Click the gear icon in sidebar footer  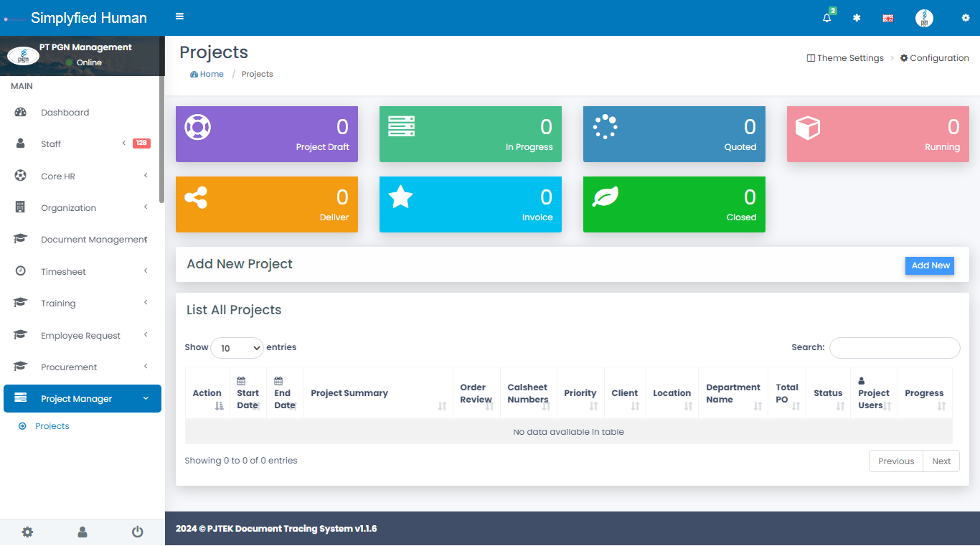pyautogui.click(x=27, y=532)
